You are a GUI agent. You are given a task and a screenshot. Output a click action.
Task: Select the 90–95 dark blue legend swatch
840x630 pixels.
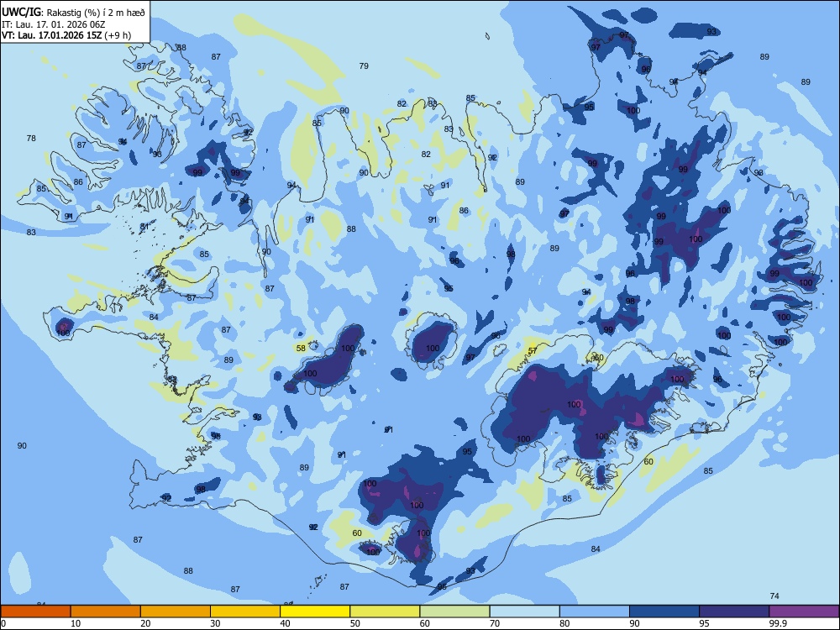pyautogui.click(x=664, y=612)
